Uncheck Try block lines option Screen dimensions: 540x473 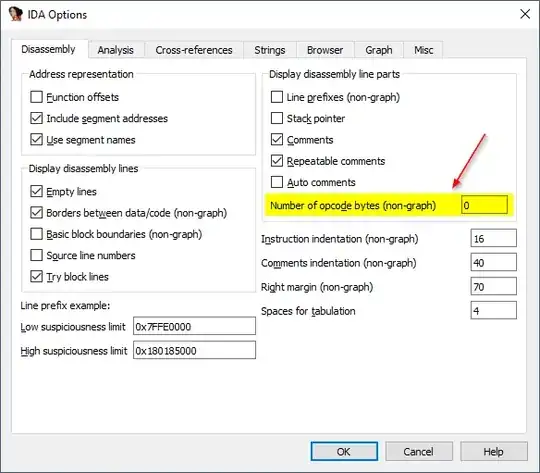tap(37, 276)
